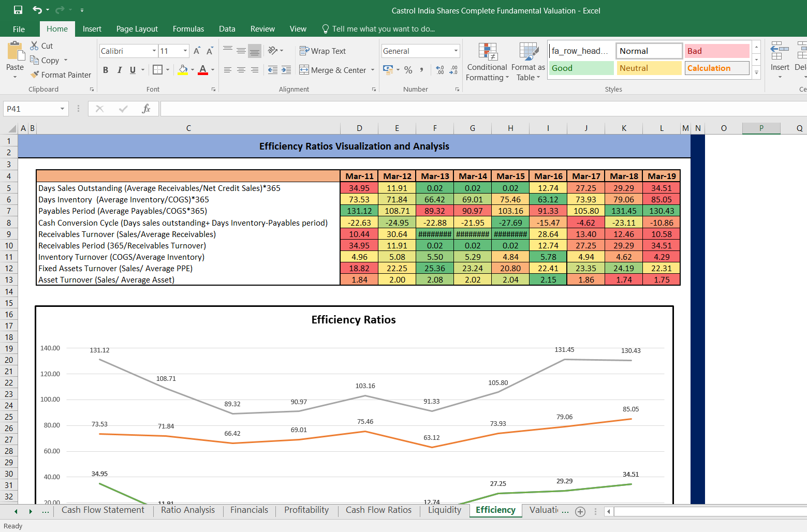Open the Data ribbon tab
This screenshot has height=532, width=807.
227,29
